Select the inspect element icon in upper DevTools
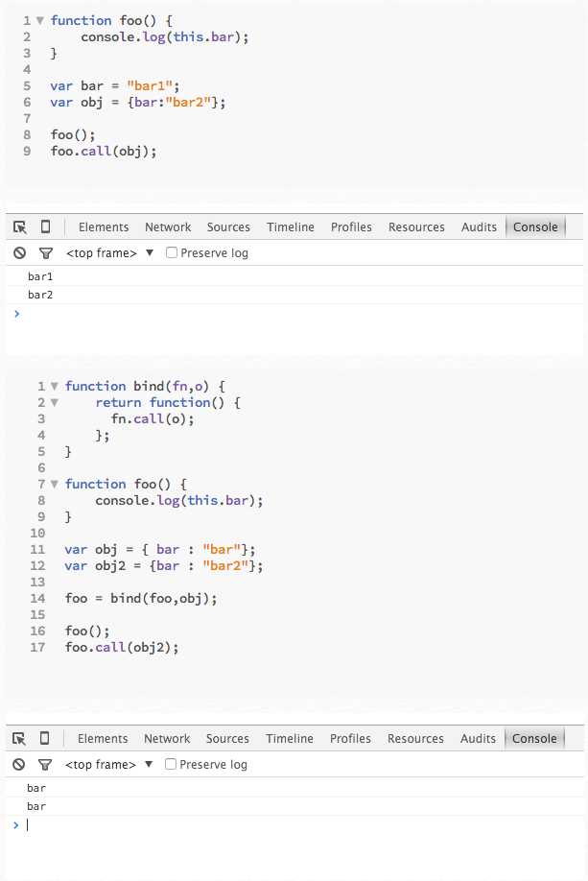Viewport: 588px width, 881px height. point(19,227)
